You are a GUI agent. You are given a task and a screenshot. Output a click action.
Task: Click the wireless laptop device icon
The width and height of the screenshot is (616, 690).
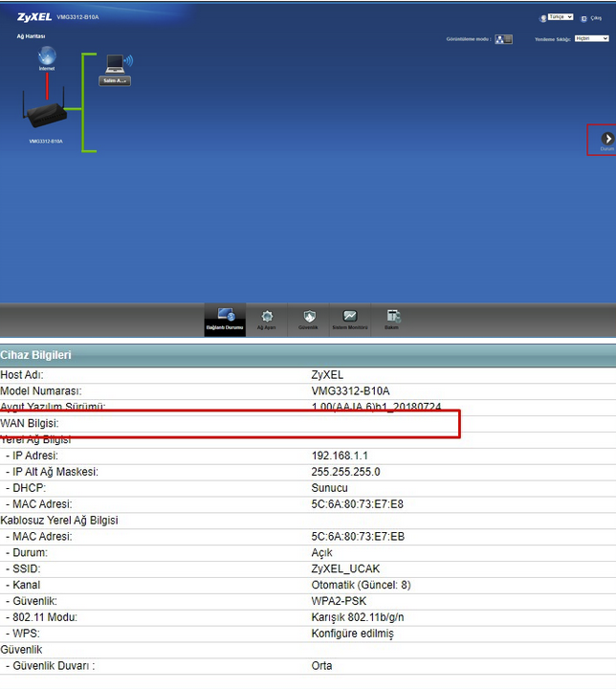coord(119,64)
